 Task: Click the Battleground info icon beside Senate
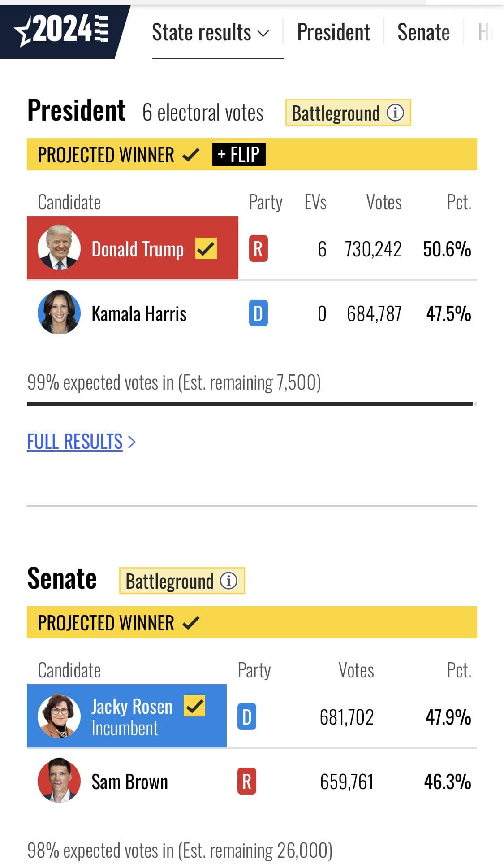click(228, 581)
